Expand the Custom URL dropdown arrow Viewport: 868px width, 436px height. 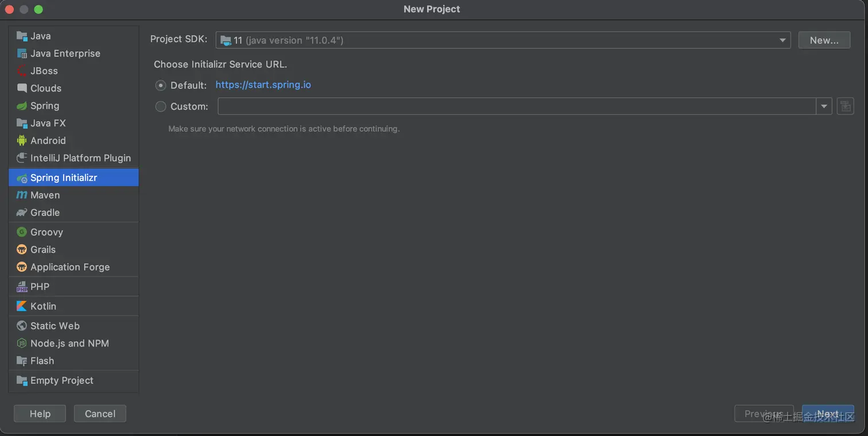(824, 106)
